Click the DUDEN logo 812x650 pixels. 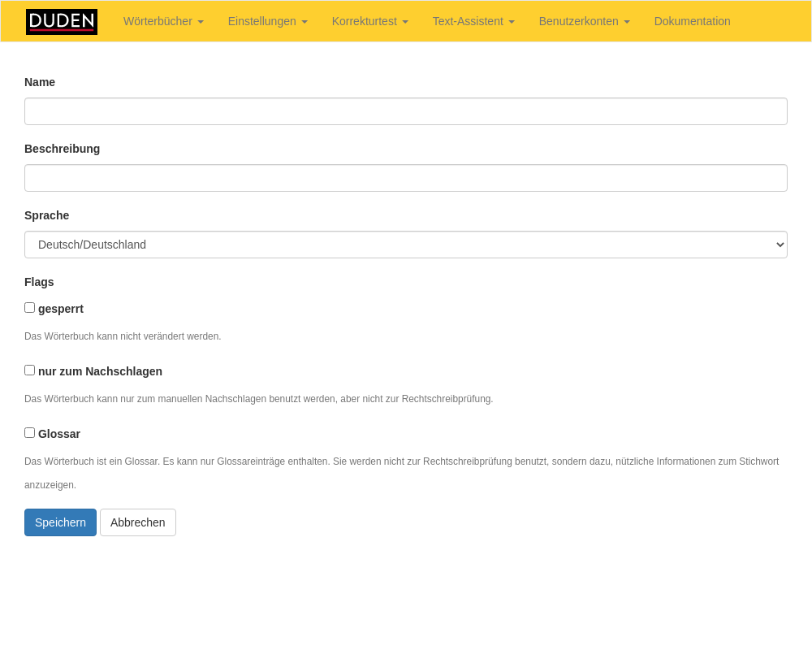pyautogui.click(x=62, y=22)
